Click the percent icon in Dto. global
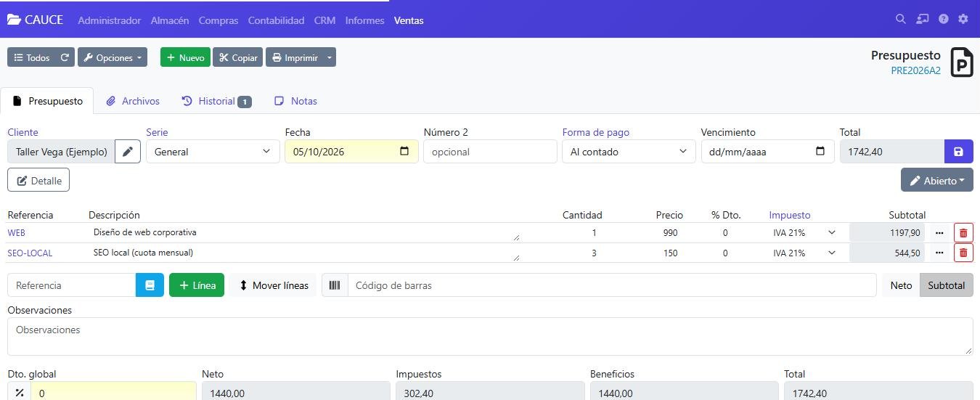 tap(20, 393)
